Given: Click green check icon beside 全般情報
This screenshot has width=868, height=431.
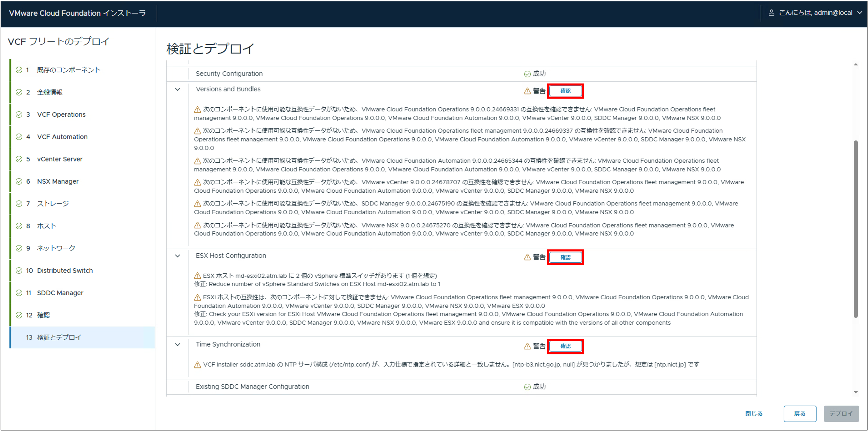Looking at the screenshot, I should 19,92.
